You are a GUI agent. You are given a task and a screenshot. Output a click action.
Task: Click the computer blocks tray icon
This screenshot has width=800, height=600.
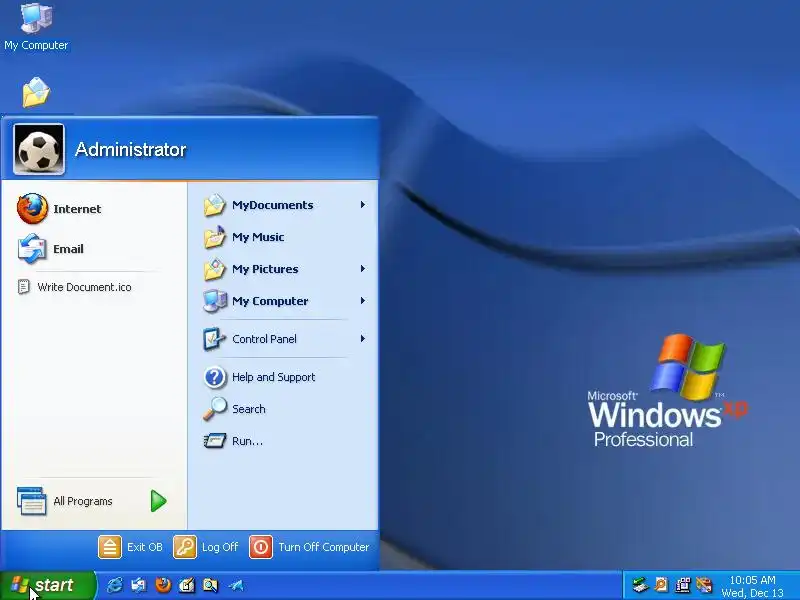683,585
